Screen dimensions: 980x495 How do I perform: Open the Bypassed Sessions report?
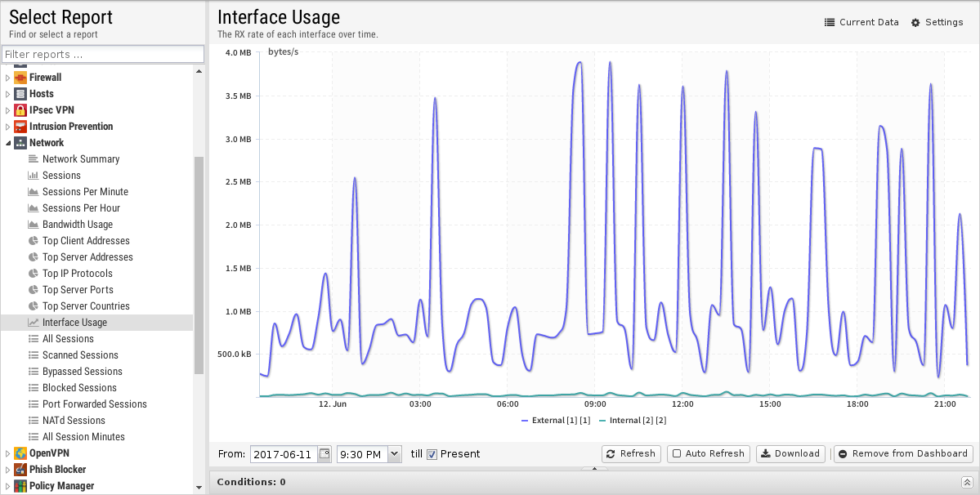coord(83,372)
